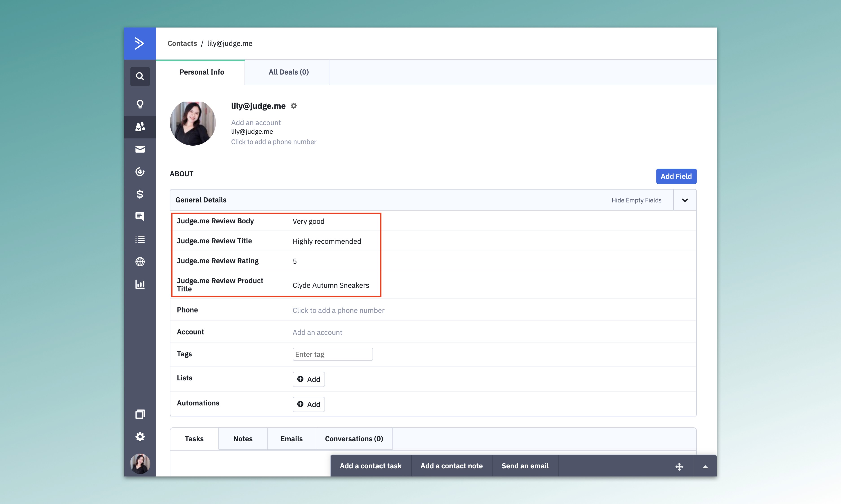841x504 pixels.
Task: Open the Notes tab
Action: pyautogui.click(x=243, y=439)
